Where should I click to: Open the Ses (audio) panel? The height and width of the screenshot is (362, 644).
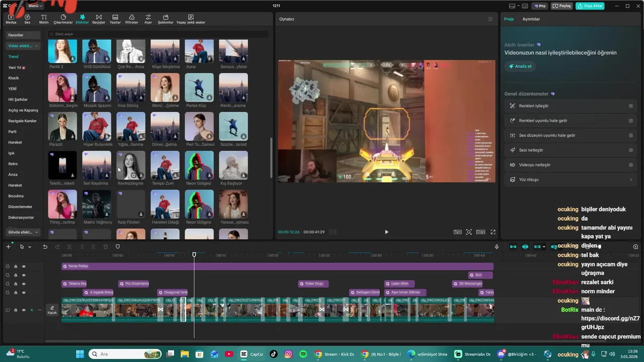[27, 19]
